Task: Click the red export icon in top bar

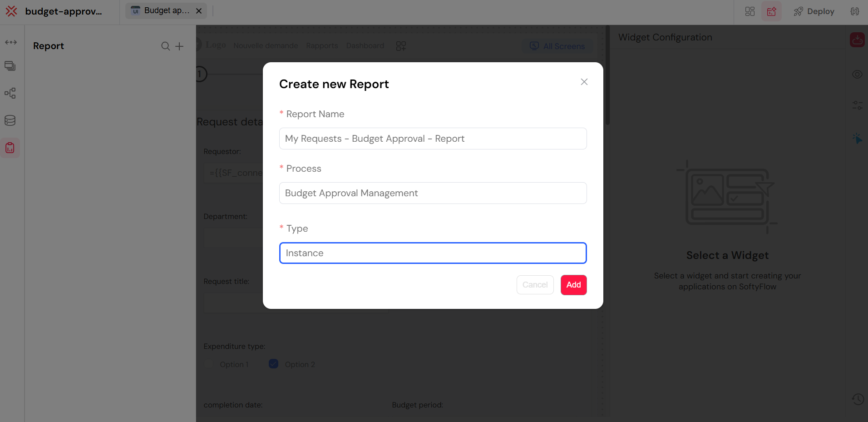Action: coord(771,11)
